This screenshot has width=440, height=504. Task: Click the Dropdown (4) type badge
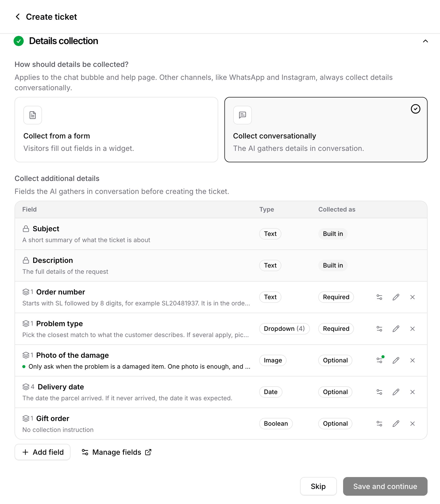[x=284, y=329]
